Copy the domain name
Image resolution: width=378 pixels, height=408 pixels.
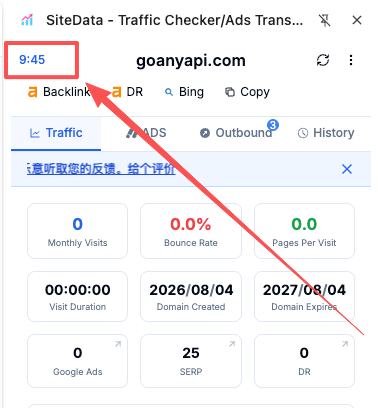coord(247,92)
